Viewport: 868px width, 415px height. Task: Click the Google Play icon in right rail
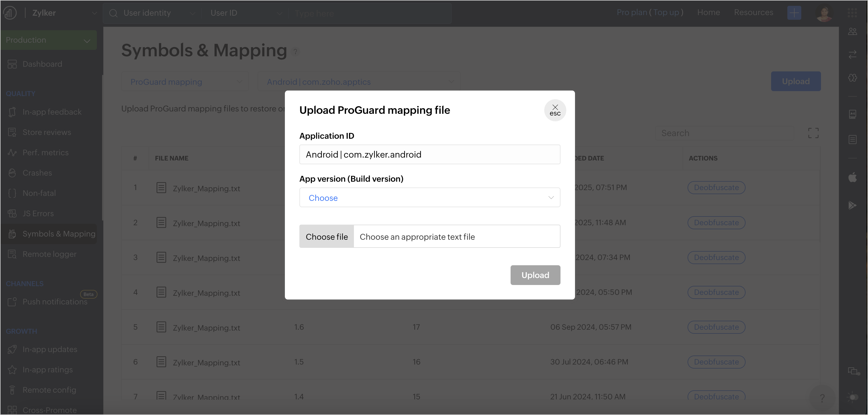tap(852, 205)
